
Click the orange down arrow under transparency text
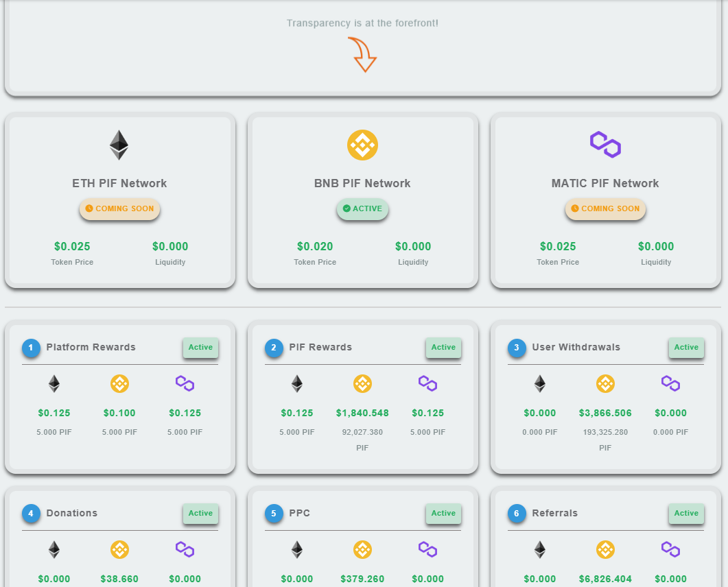point(363,55)
